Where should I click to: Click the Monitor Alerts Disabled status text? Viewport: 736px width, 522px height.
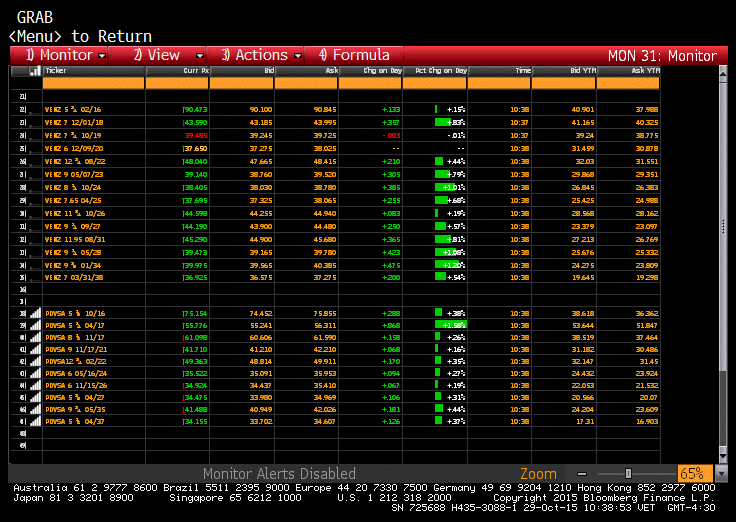[279, 474]
